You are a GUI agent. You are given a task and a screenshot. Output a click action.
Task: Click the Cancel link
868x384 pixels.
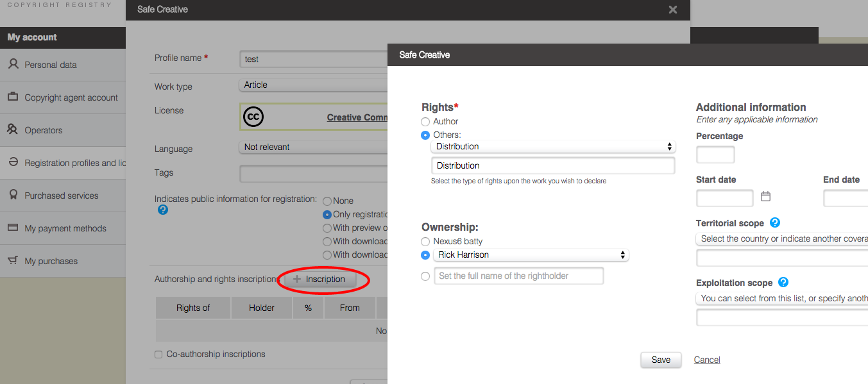click(x=707, y=360)
